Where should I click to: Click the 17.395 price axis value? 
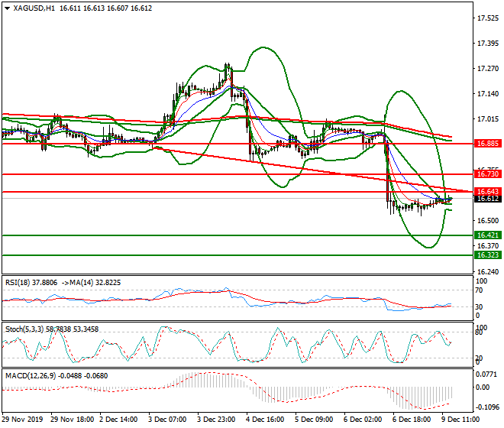488,44
